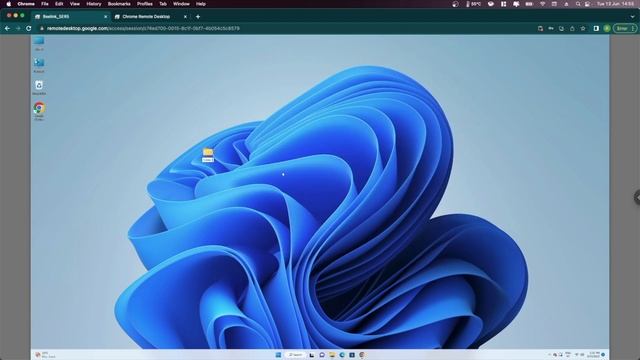Open Task View in Windows taskbar
640x360 pixels.
[312, 355]
